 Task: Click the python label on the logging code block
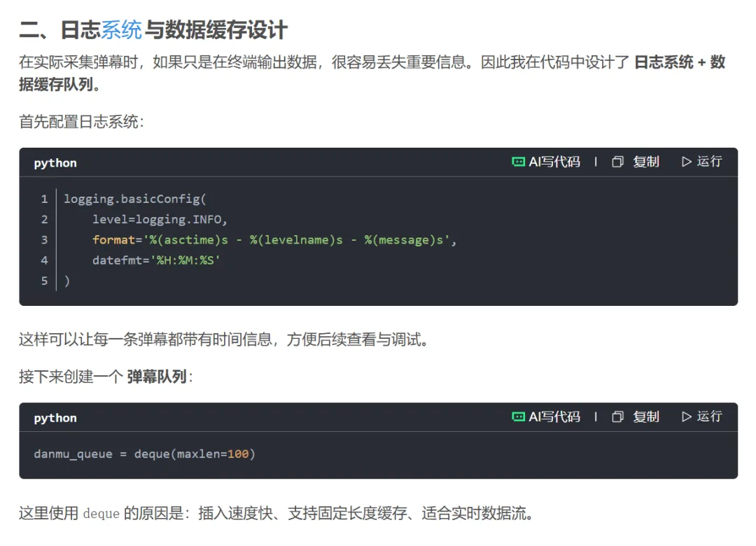coord(55,163)
